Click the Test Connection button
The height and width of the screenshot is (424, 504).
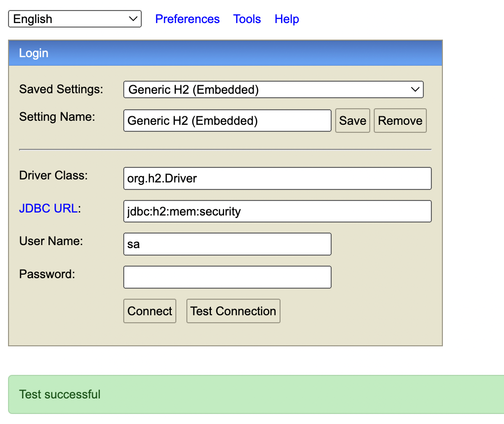233,311
